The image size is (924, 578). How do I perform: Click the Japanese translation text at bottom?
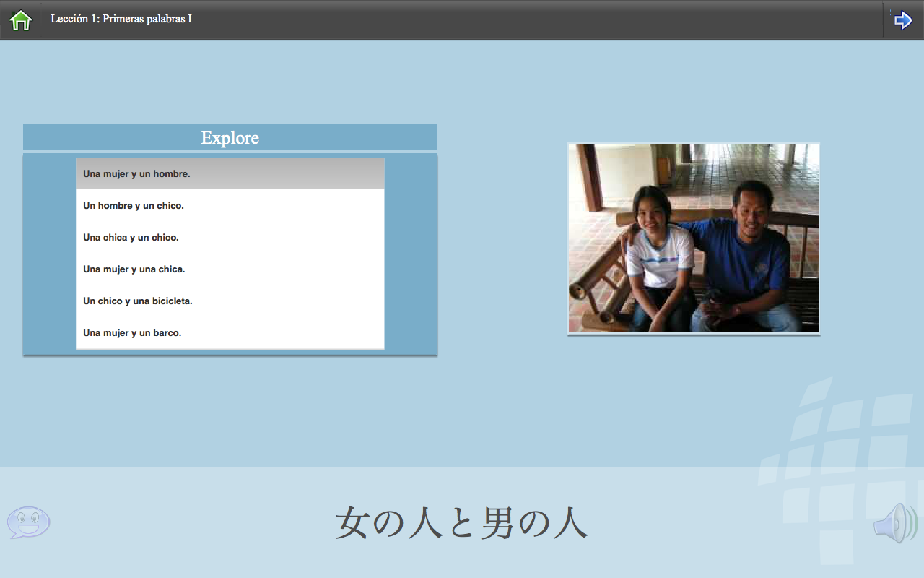click(x=462, y=523)
